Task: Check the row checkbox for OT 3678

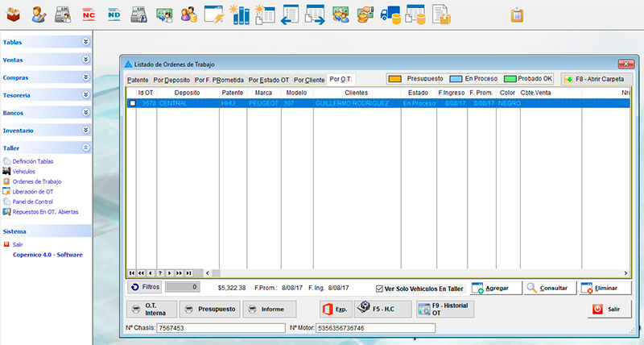Action: (x=133, y=104)
